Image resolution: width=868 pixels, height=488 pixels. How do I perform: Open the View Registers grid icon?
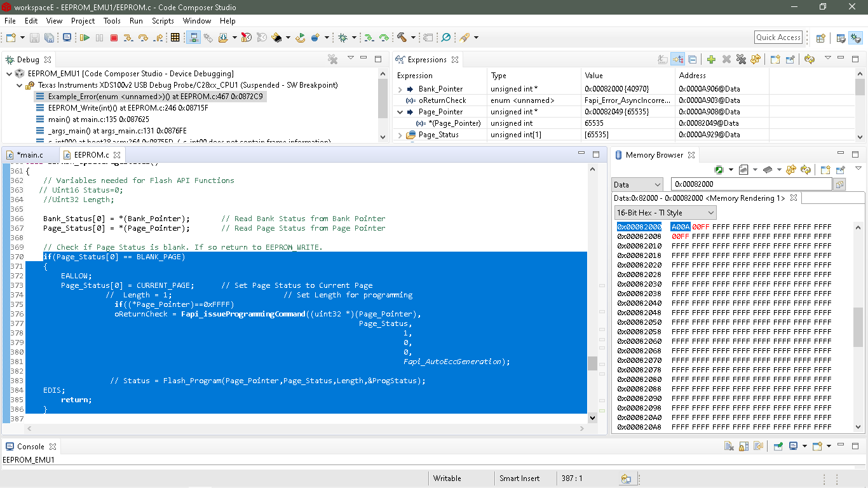[x=175, y=37]
